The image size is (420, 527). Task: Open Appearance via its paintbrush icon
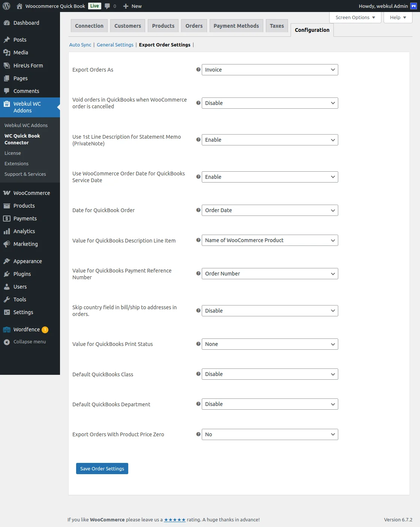point(7,261)
